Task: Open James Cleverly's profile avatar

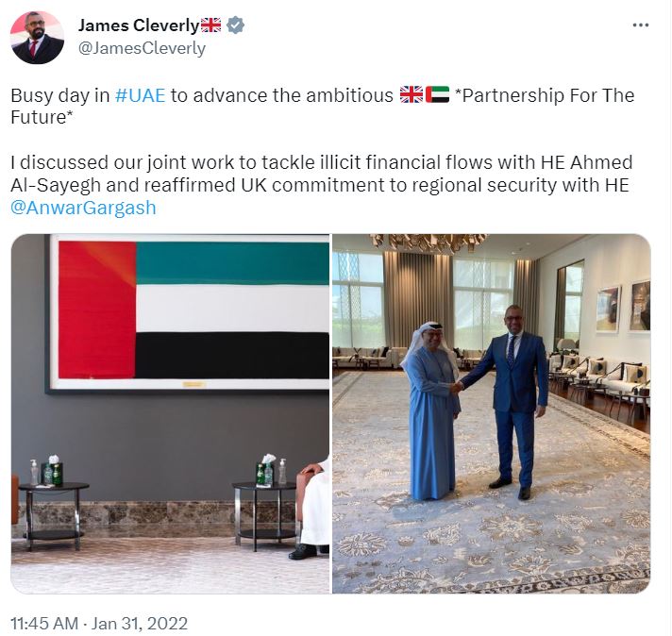Action: [38, 38]
